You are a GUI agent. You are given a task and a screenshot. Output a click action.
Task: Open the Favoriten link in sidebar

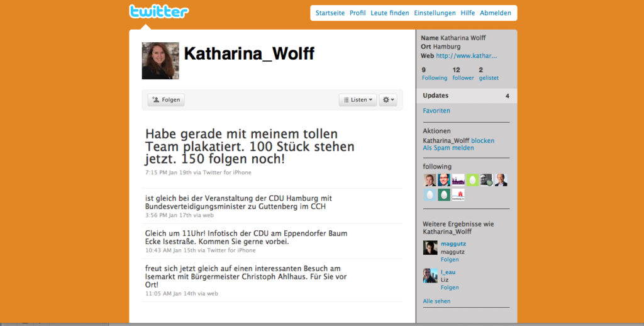pos(436,111)
